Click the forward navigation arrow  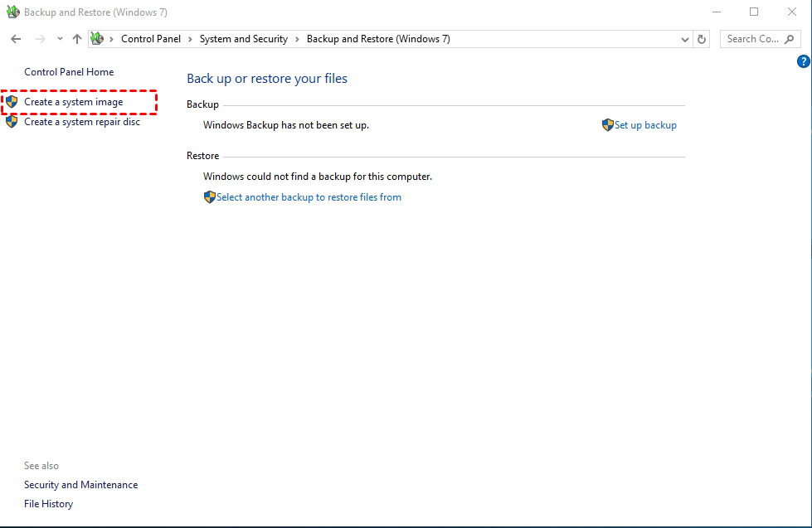click(41, 39)
